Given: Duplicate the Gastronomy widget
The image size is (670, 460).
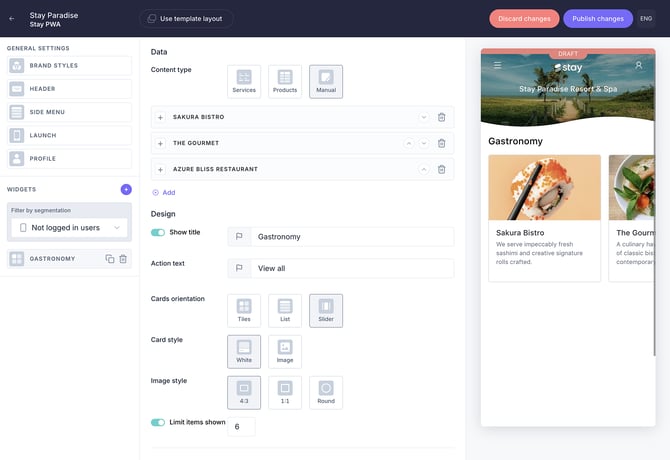Looking at the screenshot, I should click(110, 259).
